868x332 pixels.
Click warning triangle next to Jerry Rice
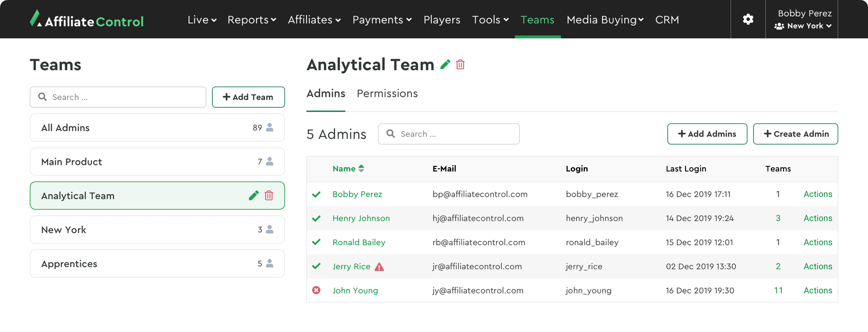click(x=379, y=267)
